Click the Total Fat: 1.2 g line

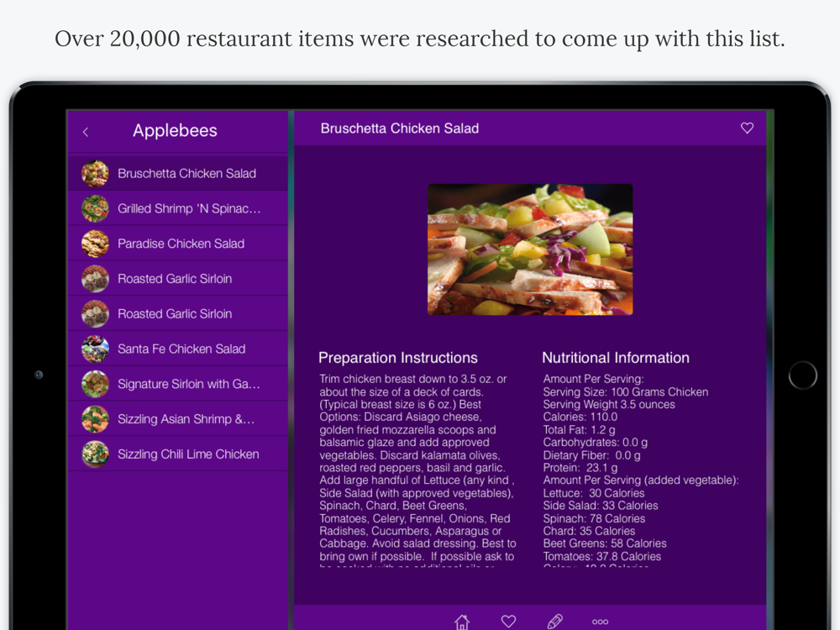tap(579, 429)
